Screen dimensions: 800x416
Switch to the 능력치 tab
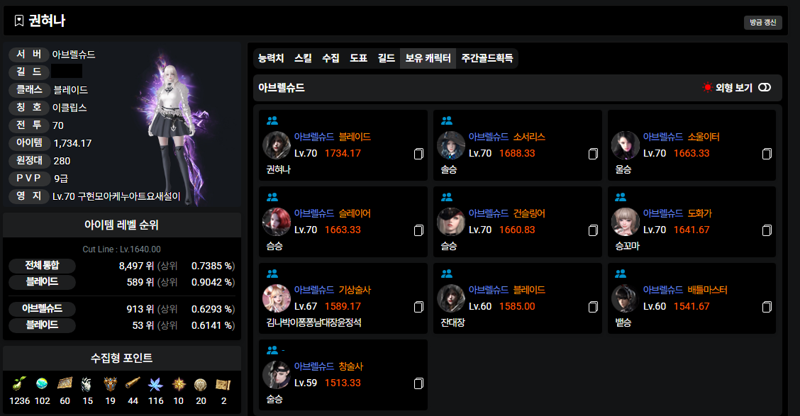click(271, 58)
